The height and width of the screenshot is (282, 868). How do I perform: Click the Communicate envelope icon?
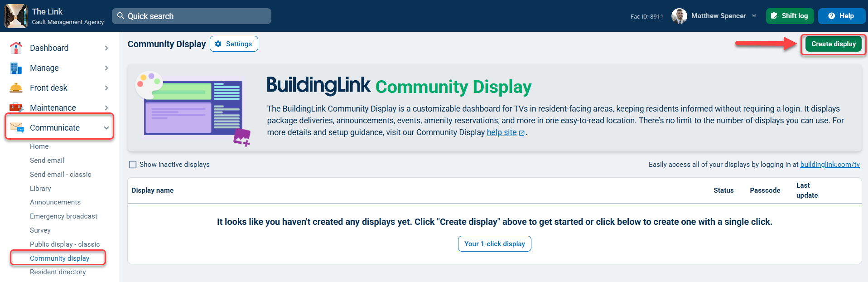click(17, 127)
